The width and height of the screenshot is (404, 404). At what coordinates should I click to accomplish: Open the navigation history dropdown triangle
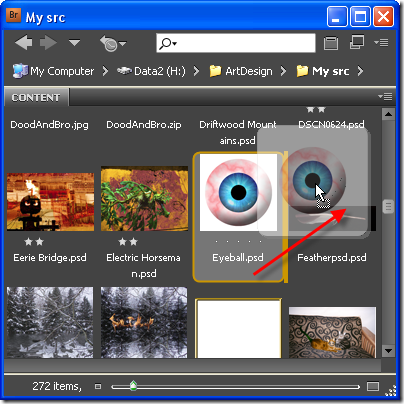[x=74, y=43]
